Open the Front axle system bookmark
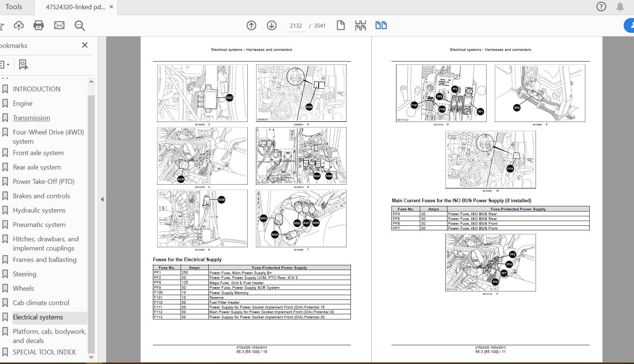This screenshot has width=634, height=364. point(38,153)
